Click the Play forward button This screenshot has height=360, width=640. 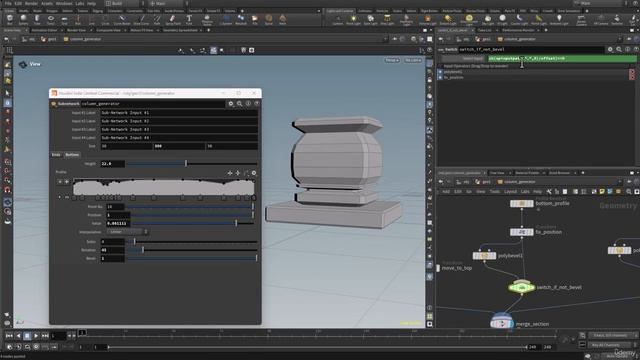[36, 336]
